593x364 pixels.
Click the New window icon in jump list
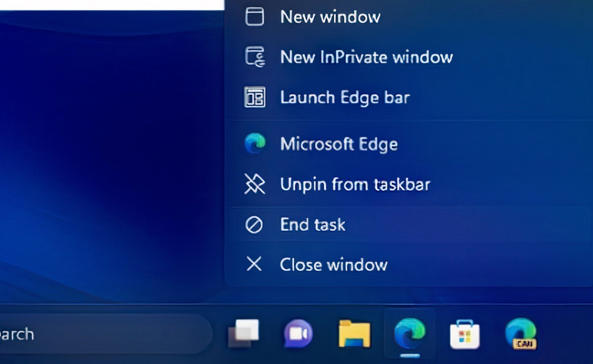tap(254, 17)
